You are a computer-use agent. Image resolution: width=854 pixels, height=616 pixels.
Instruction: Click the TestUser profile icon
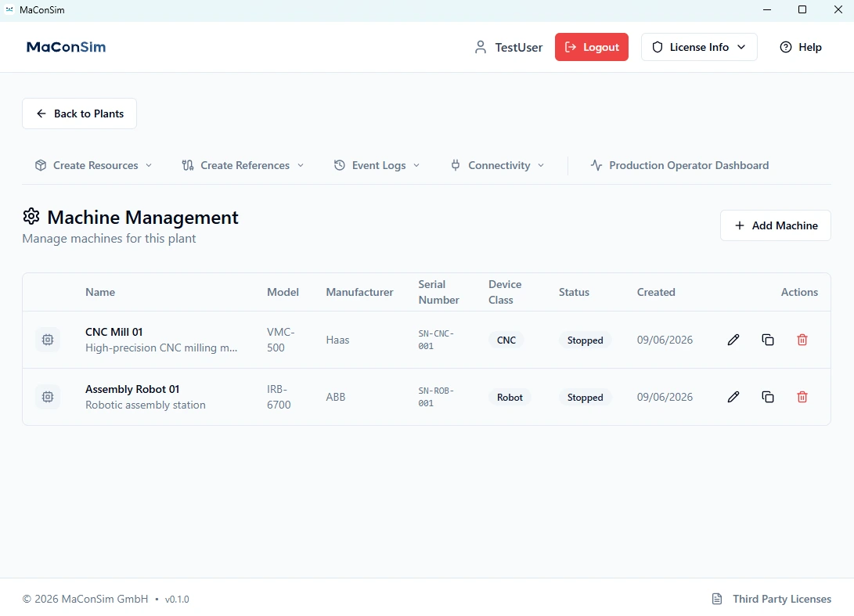tap(480, 48)
